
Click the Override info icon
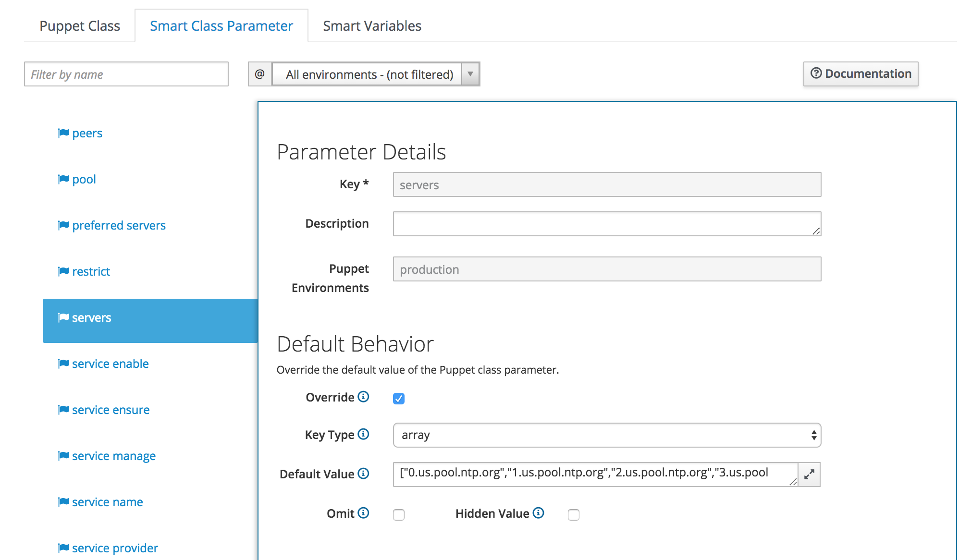click(x=364, y=397)
